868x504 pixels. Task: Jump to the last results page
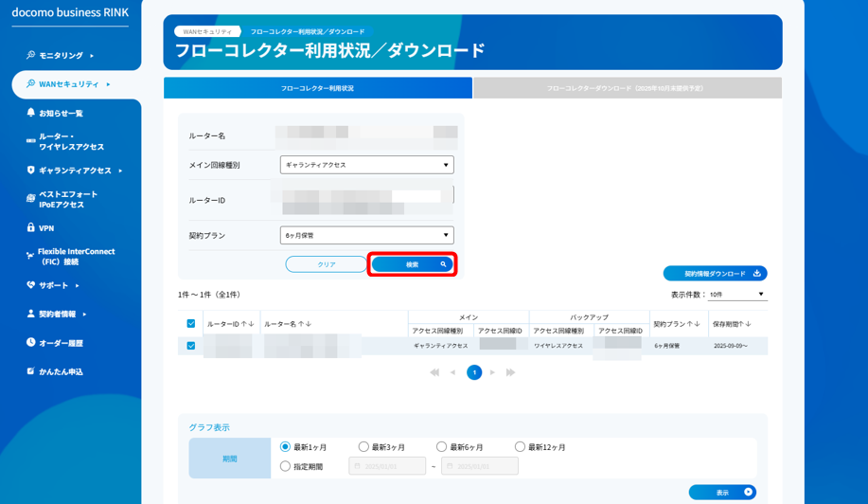click(x=510, y=372)
